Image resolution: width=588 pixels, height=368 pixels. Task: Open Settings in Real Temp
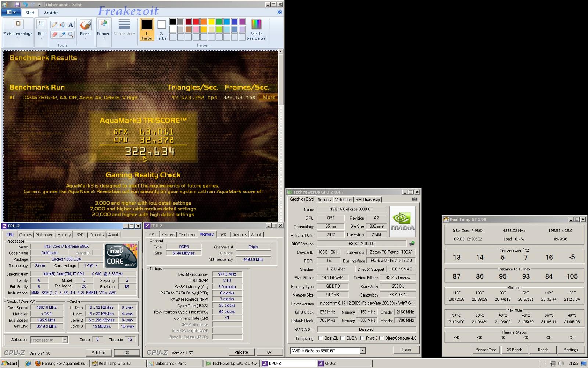click(571, 350)
